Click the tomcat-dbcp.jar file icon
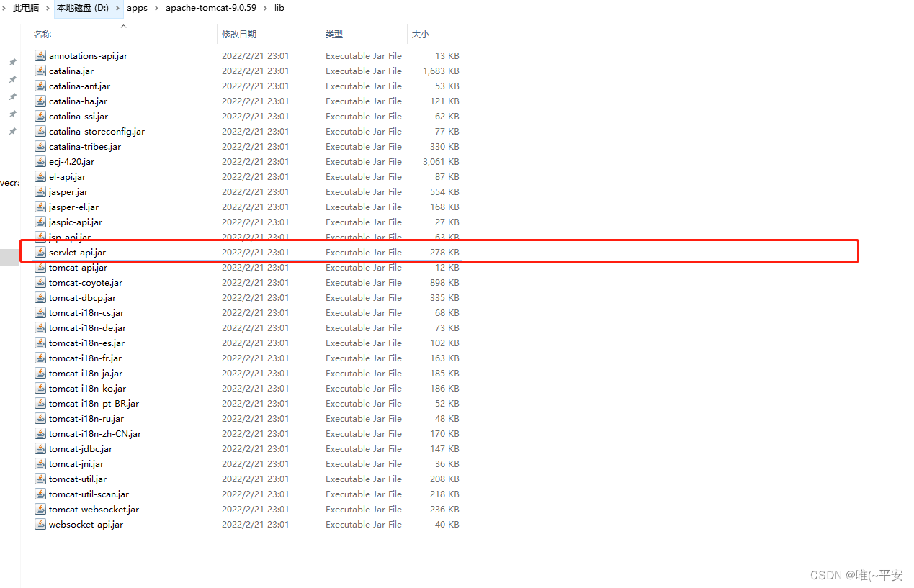Image resolution: width=914 pixels, height=588 pixels. tap(40, 298)
